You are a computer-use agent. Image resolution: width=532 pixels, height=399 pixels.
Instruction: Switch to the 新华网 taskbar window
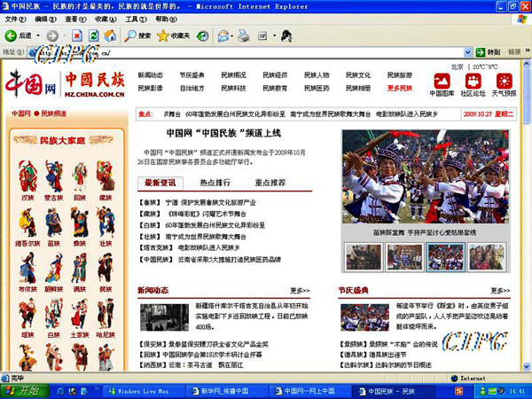(x=225, y=391)
